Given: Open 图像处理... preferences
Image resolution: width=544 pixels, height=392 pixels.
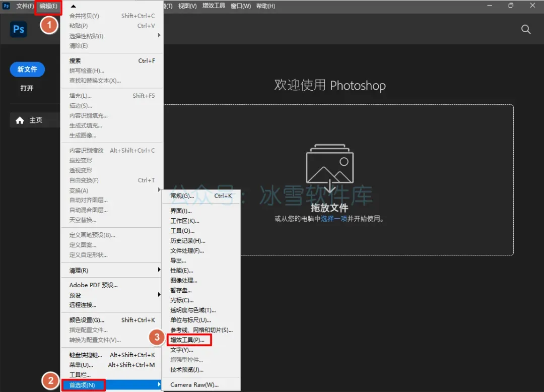Looking at the screenshot, I should pos(201,280).
